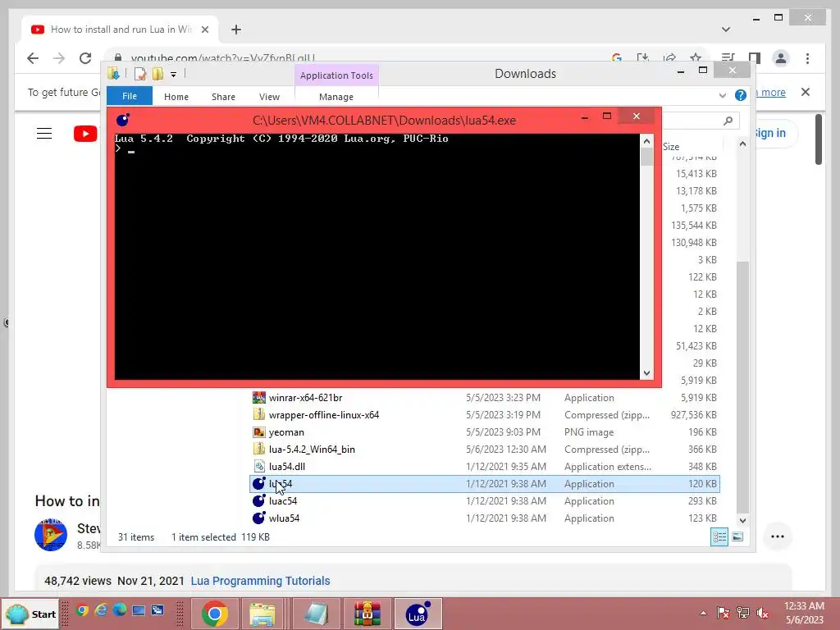Click the Explorer file list scroll-up arrow

coord(742,144)
